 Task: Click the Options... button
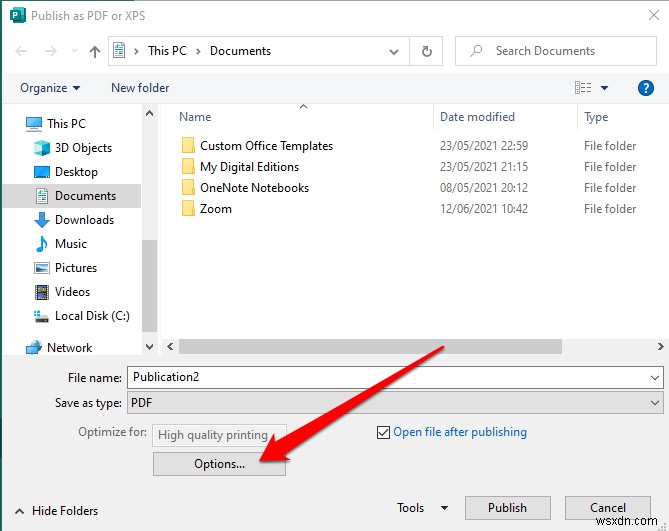pyautogui.click(x=219, y=464)
